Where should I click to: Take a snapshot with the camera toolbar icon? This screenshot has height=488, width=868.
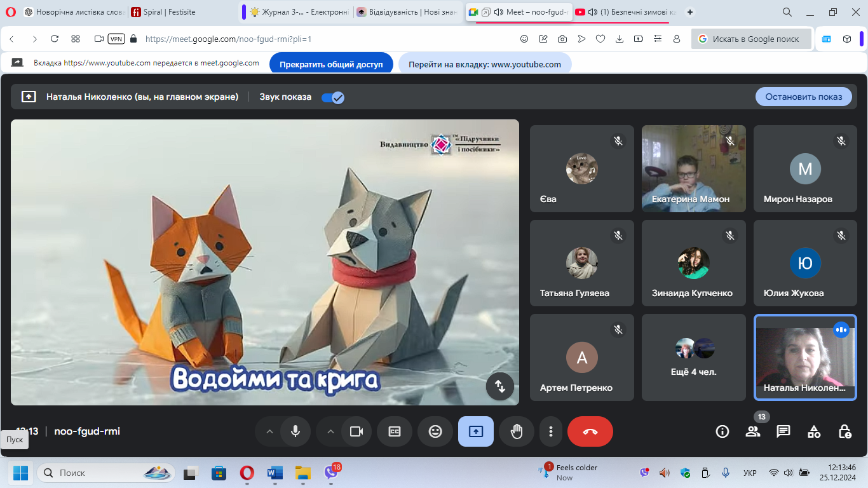coord(562,39)
